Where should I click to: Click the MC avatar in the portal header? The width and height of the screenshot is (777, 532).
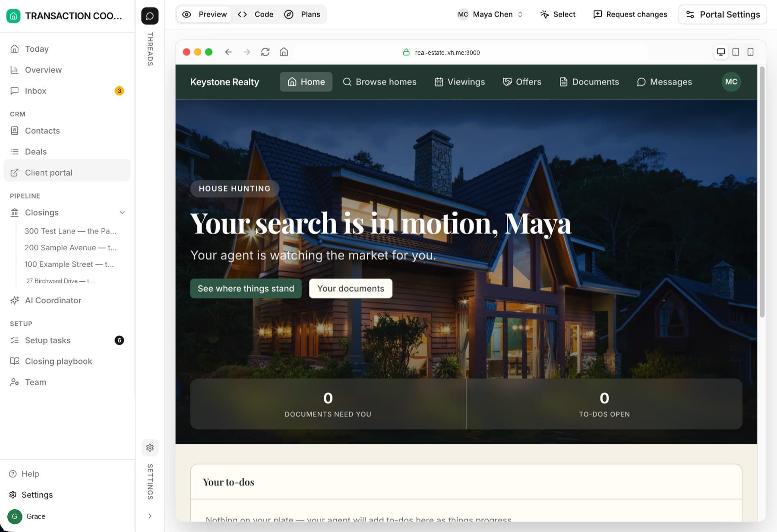click(731, 82)
